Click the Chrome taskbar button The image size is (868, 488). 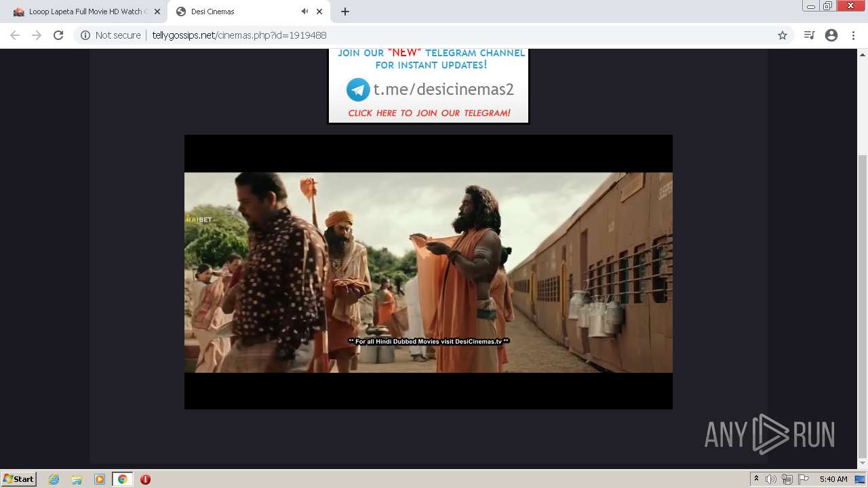tap(122, 479)
